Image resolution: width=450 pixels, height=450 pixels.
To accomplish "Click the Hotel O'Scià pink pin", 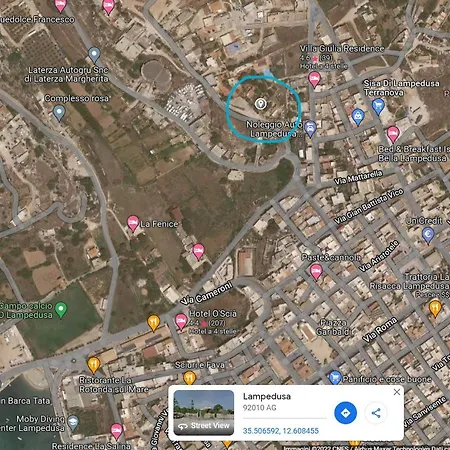I will 181,322.
